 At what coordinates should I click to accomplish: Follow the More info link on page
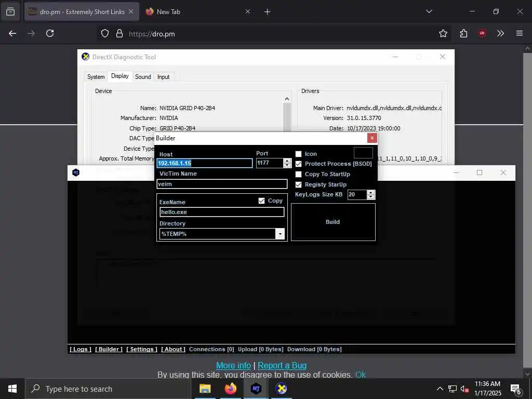[x=233, y=365]
